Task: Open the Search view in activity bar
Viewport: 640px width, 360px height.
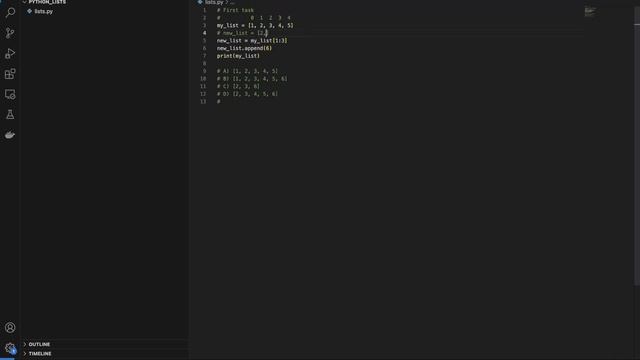Action: coord(10,13)
